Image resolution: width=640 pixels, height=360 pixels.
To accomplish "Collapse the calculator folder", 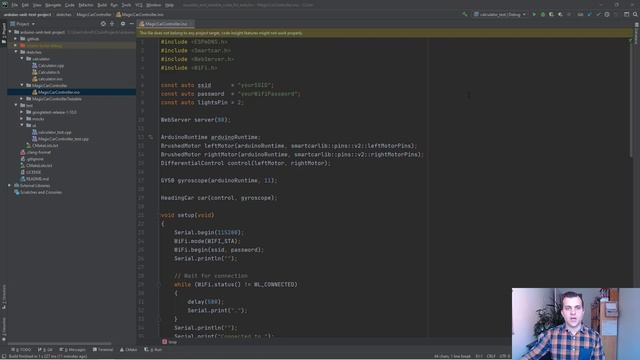I will click(x=22, y=59).
